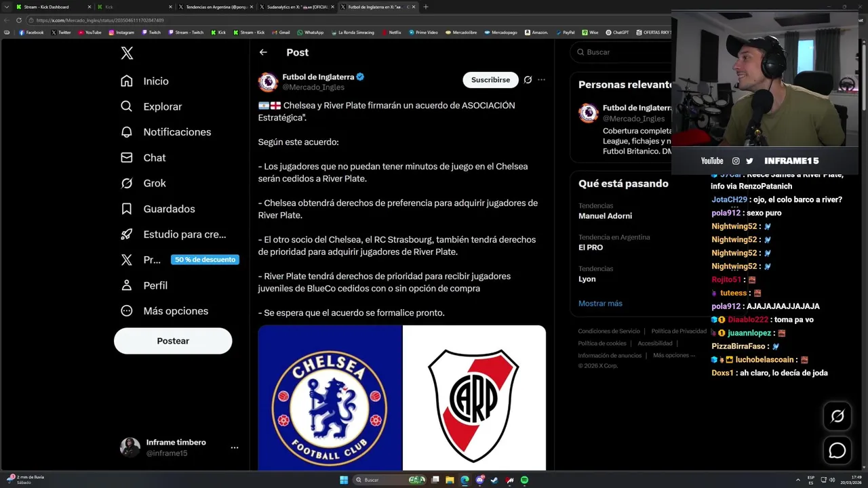Screen dimensions: 868x488
Task: Open Estudio para creadores
Action: pyautogui.click(x=173, y=235)
